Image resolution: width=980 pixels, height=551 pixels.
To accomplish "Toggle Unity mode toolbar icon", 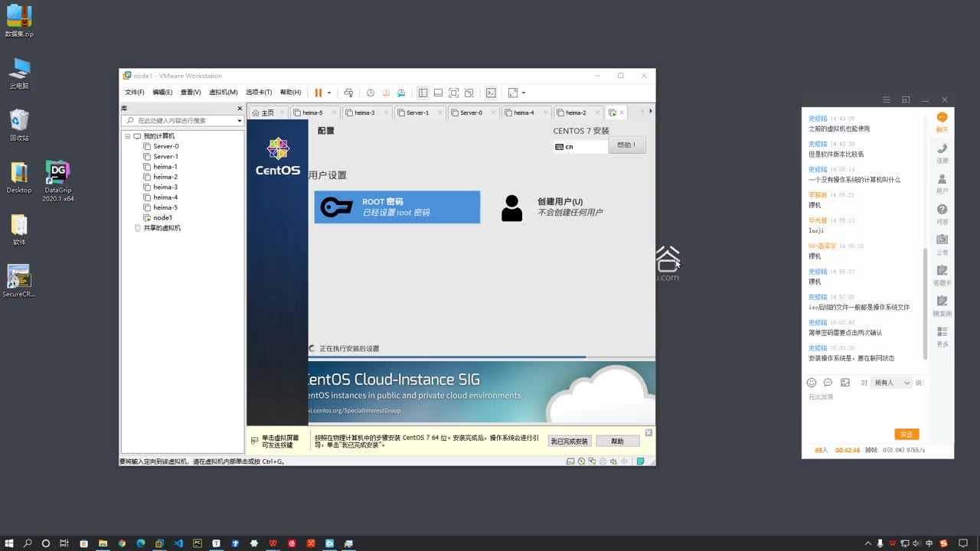I will coord(469,93).
